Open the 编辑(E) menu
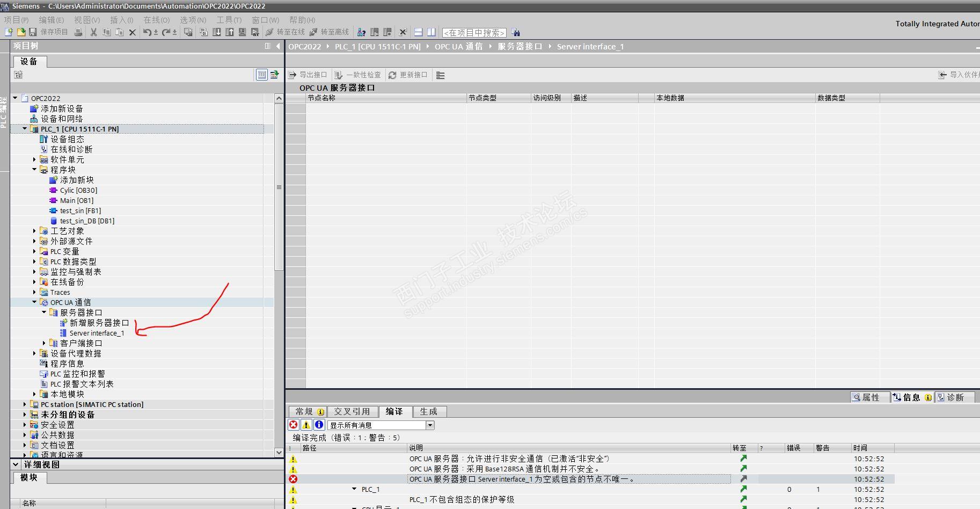 coord(51,20)
